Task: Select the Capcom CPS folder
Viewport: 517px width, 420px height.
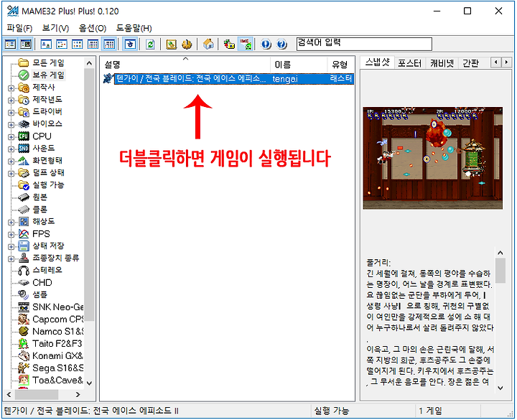Action: tap(57, 319)
